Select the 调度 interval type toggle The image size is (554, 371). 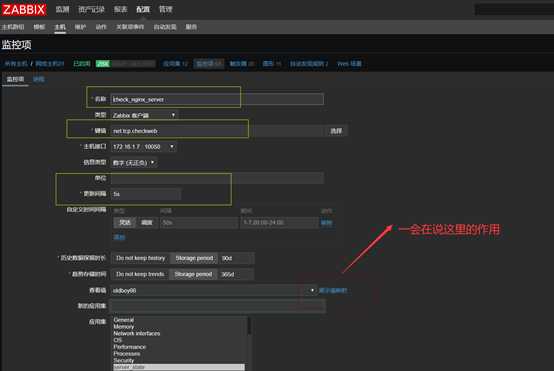click(x=147, y=222)
